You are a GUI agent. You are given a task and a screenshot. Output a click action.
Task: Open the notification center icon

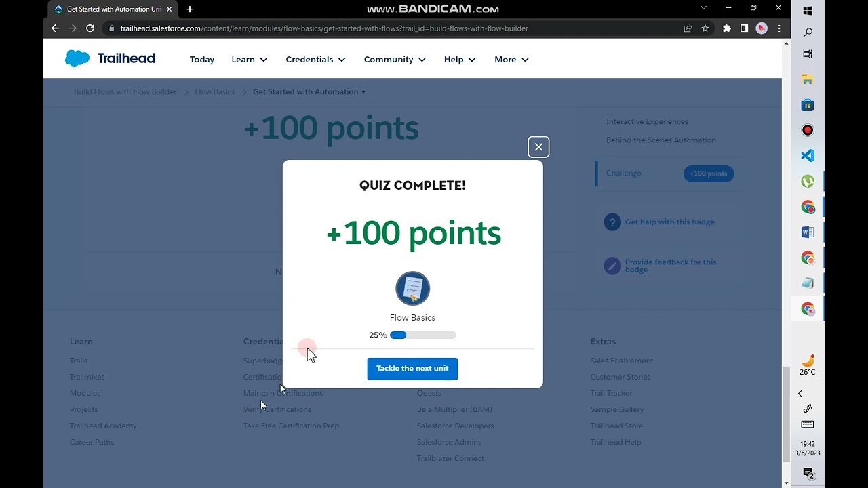pos(808,472)
